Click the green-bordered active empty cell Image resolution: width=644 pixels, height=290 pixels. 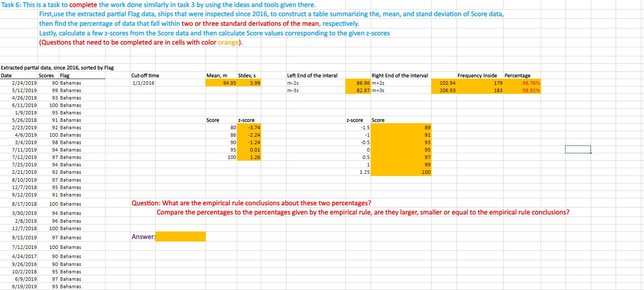pos(578,149)
